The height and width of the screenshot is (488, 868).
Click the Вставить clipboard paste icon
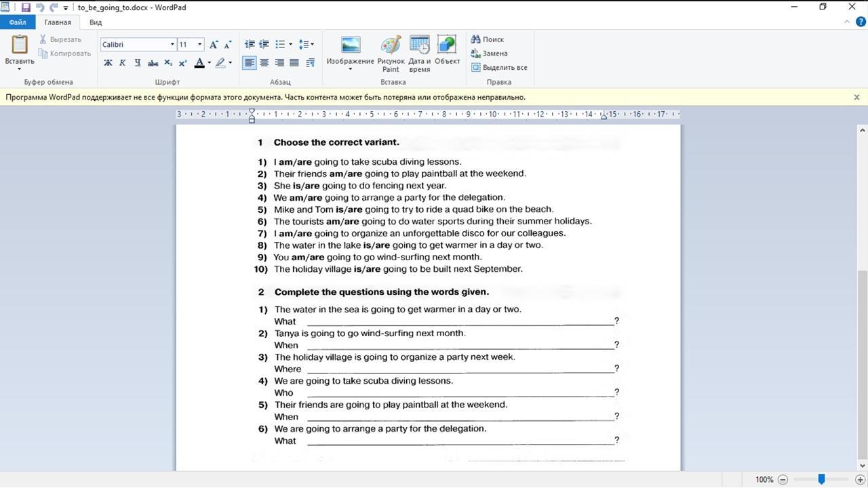tap(20, 45)
